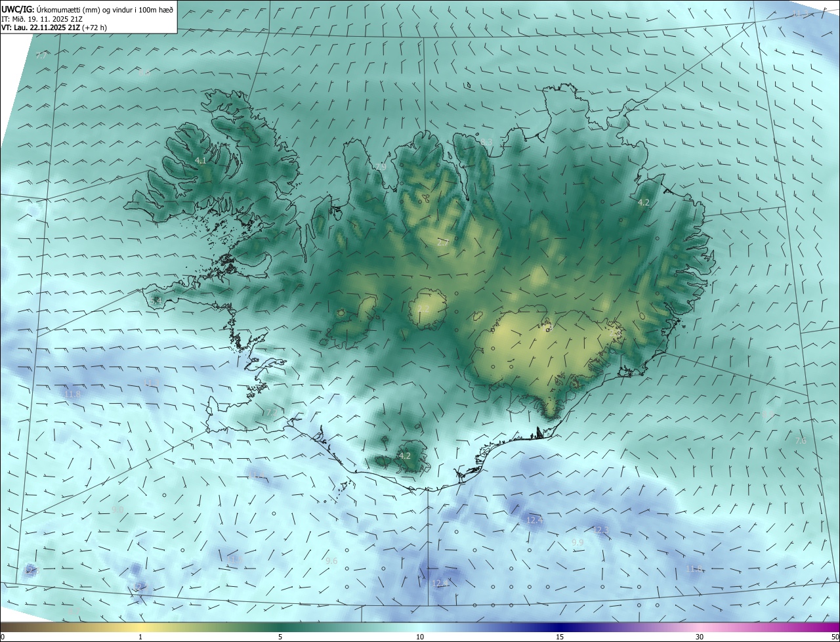Click the precipitation color scale bar
This screenshot has height=642, width=840.
coord(420,627)
